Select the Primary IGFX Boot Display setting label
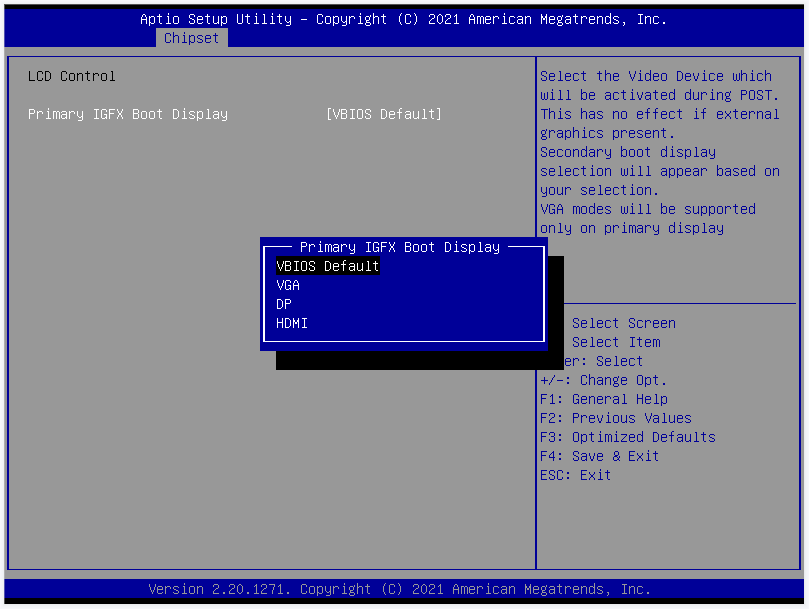Image resolution: width=809 pixels, height=609 pixels. (x=128, y=114)
